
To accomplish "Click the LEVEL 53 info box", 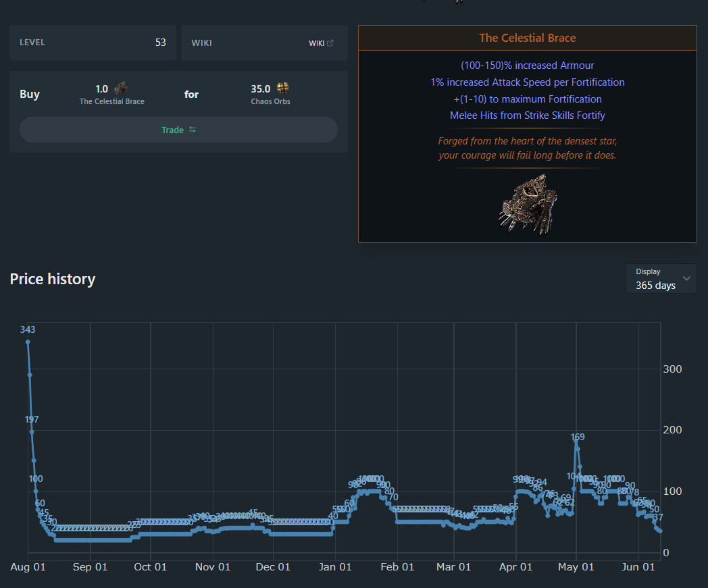I will click(93, 43).
